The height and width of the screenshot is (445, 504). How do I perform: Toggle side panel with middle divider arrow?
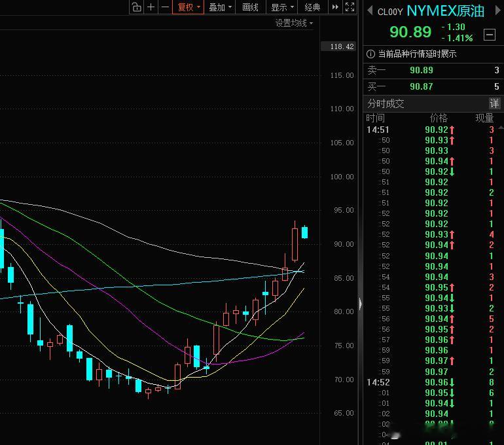(x=360, y=304)
